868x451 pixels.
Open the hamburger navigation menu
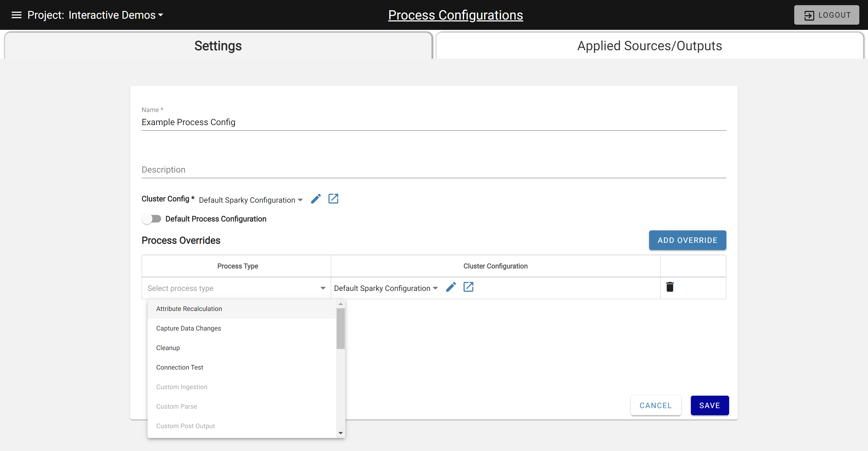tap(16, 15)
